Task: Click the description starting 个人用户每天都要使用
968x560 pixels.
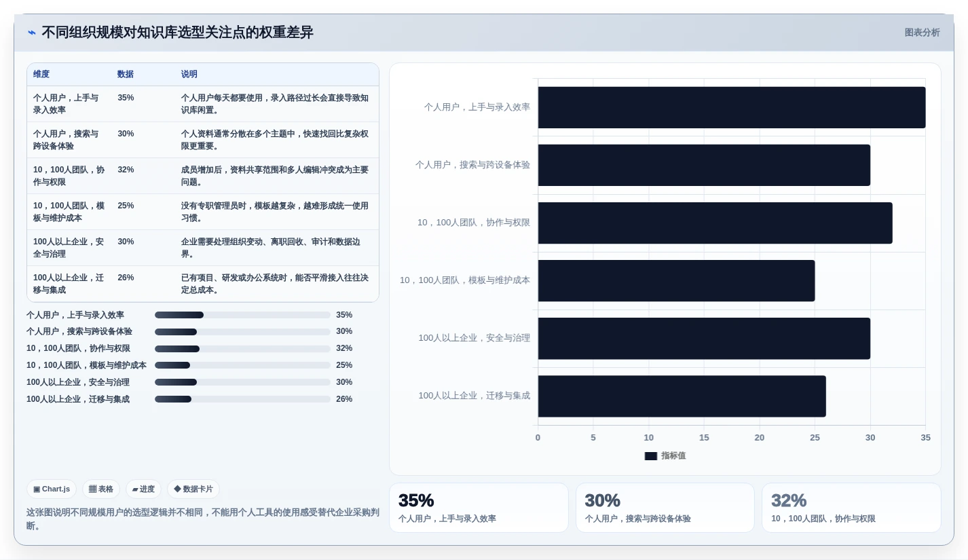Action: (275, 104)
